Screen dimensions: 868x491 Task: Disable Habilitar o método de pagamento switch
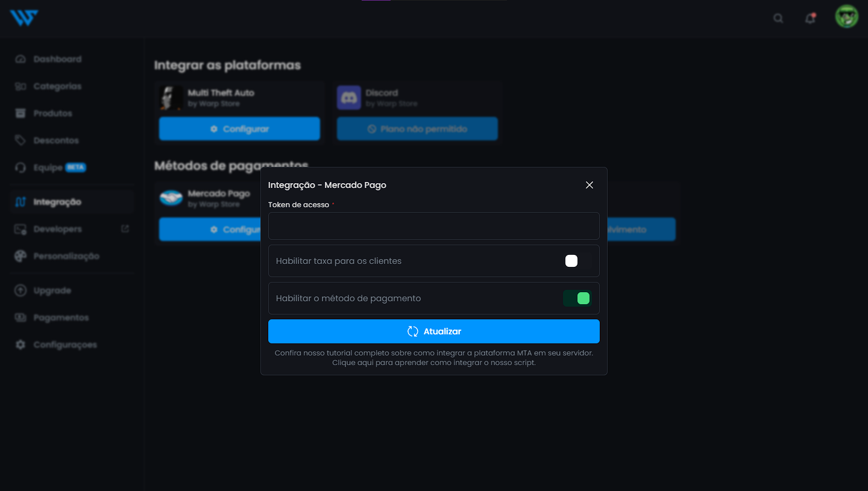(577, 298)
